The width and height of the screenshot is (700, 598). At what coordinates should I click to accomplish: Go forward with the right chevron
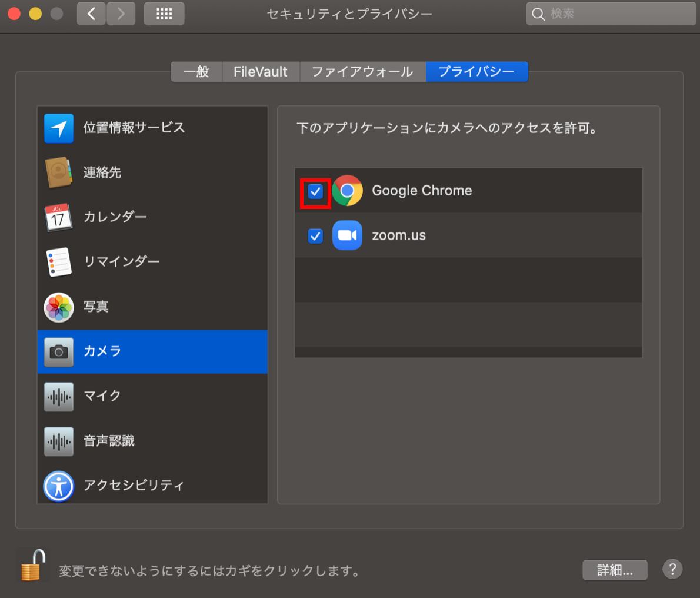(x=121, y=14)
